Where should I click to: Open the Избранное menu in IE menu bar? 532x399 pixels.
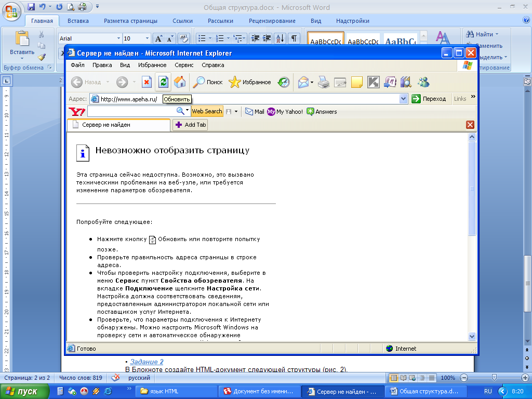(152, 65)
